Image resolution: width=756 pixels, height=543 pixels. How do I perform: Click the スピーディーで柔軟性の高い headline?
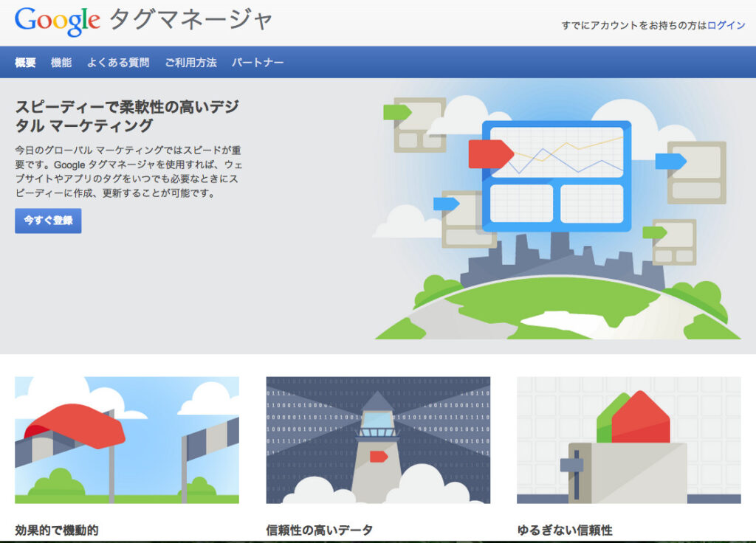127,116
